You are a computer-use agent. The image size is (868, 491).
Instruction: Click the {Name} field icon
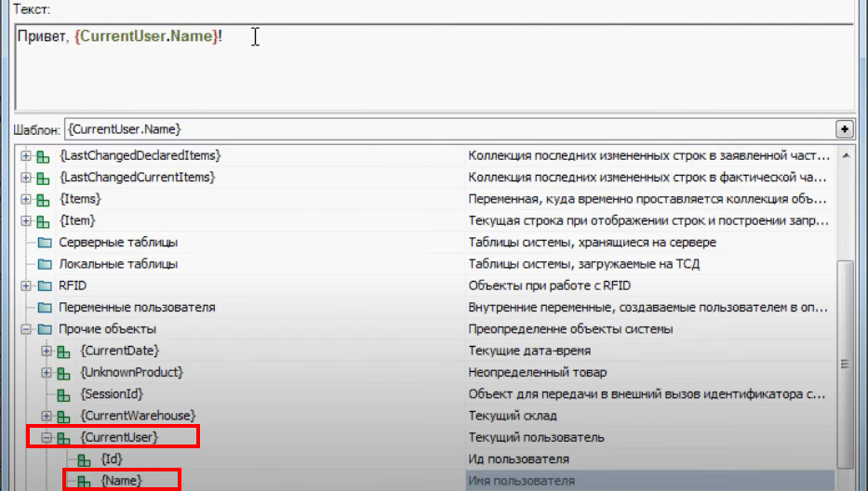click(x=84, y=482)
